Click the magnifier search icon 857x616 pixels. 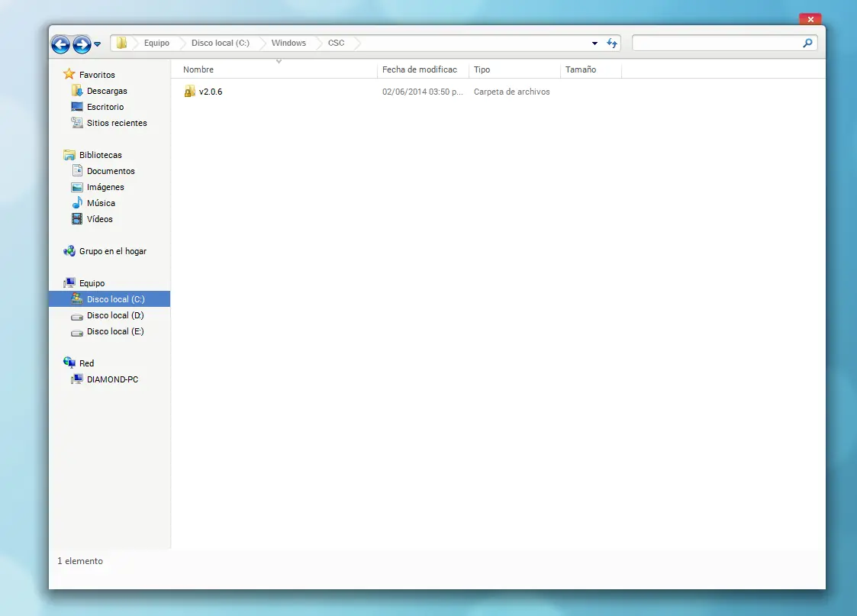point(807,43)
